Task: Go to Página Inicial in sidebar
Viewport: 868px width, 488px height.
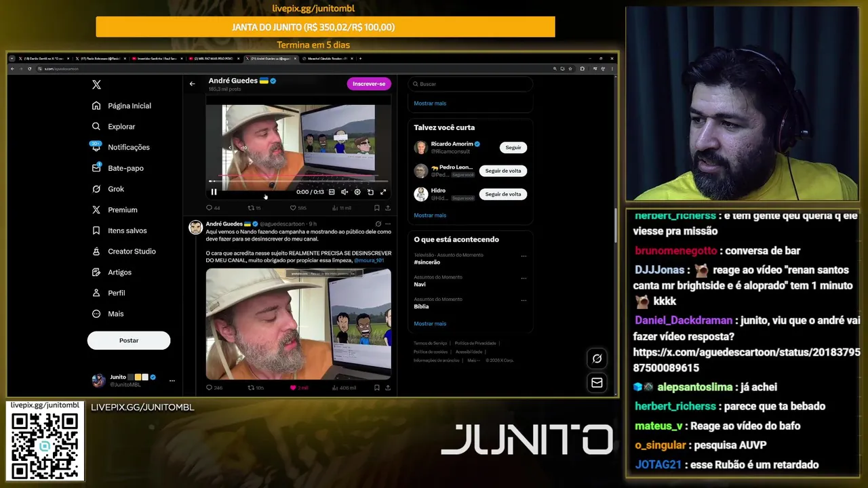Action: 122,106
